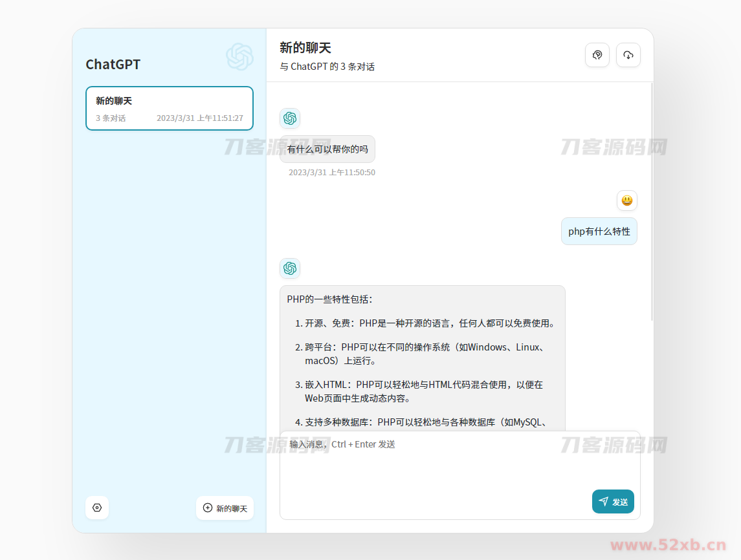Click the ChatGPT heading in the sidebar
The image size is (741, 560).
click(113, 65)
